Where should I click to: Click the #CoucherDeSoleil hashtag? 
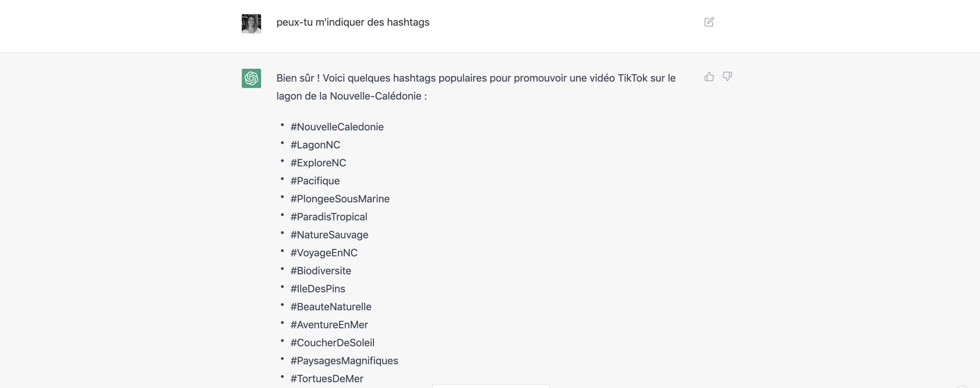(332, 343)
